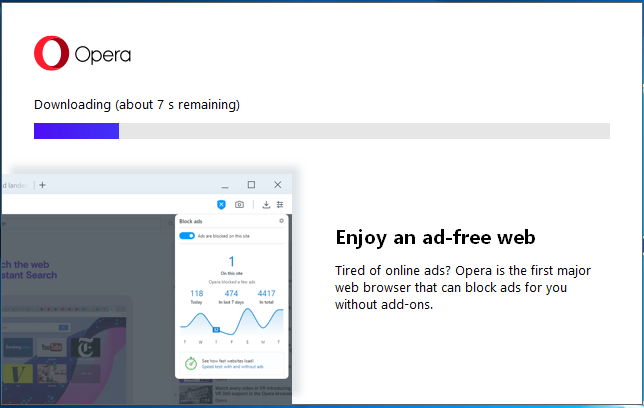Click the 'Block ads' popup title
Image resolution: width=644 pixels, height=408 pixels.
(x=191, y=221)
